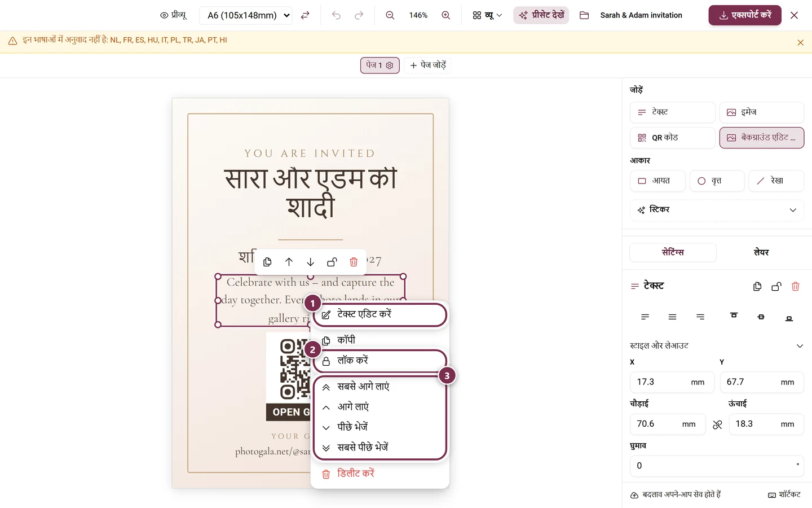Viewport: 812px width, 508px height.
Task: Add a new page with पेज जोड़ें
Action: (x=428, y=65)
